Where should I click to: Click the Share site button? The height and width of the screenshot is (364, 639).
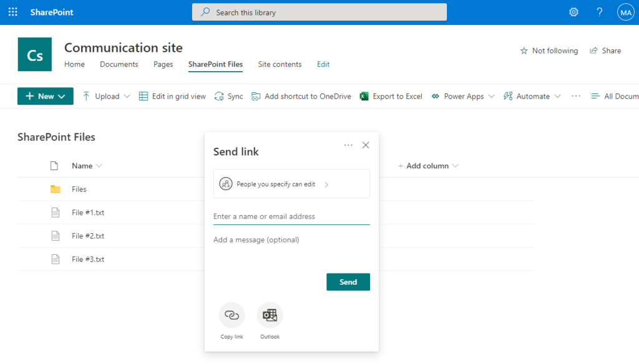pos(605,51)
